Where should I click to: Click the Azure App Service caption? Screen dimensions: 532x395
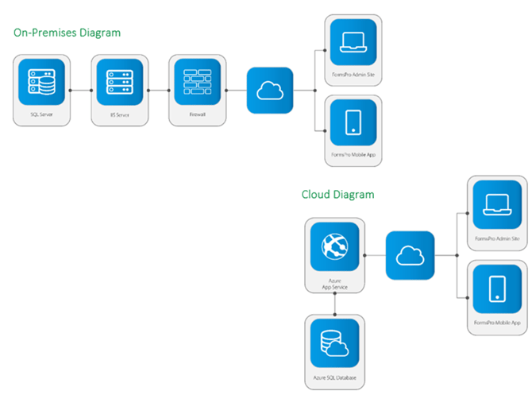(x=334, y=281)
